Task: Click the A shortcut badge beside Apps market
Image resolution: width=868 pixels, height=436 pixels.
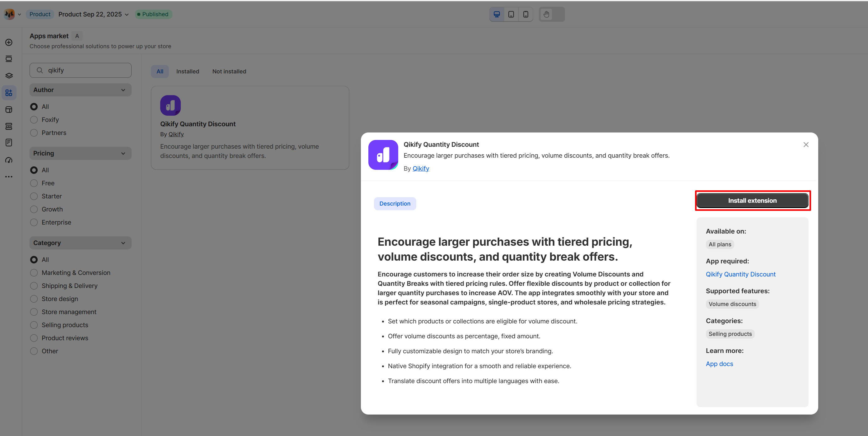Action: (x=77, y=36)
